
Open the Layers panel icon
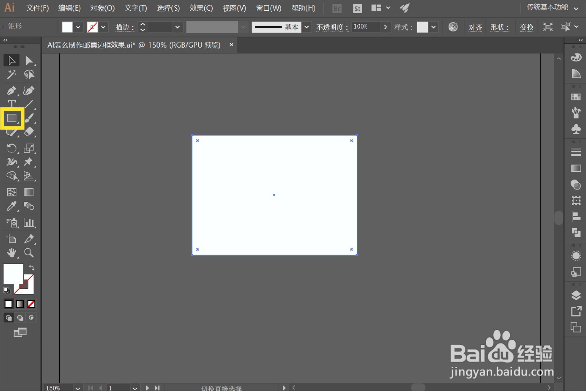click(576, 295)
